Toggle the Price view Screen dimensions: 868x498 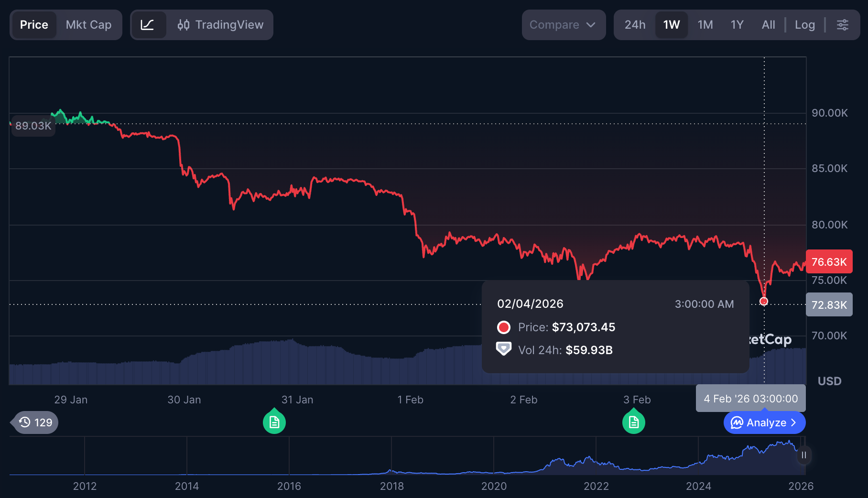click(34, 25)
